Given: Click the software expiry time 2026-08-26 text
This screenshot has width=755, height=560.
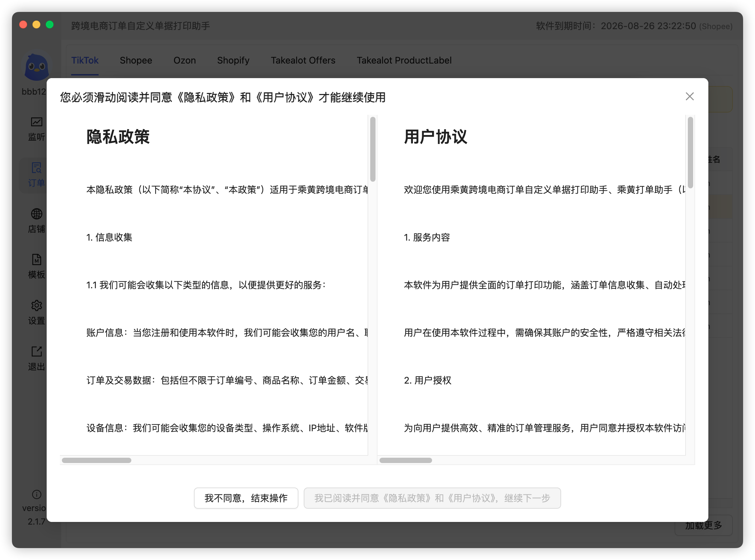Looking at the screenshot, I should click(x=648, y=26).
